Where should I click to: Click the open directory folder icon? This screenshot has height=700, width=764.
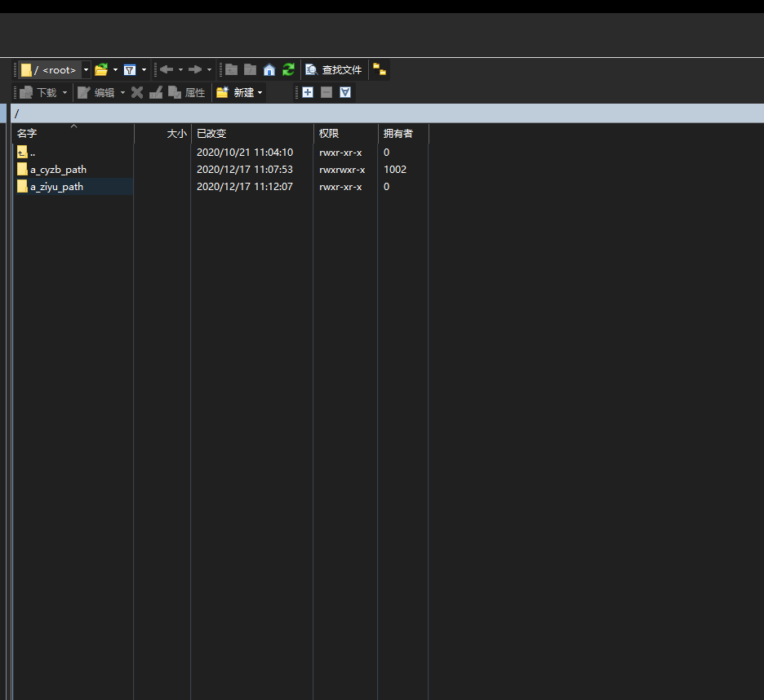click(x=101, y=70)
